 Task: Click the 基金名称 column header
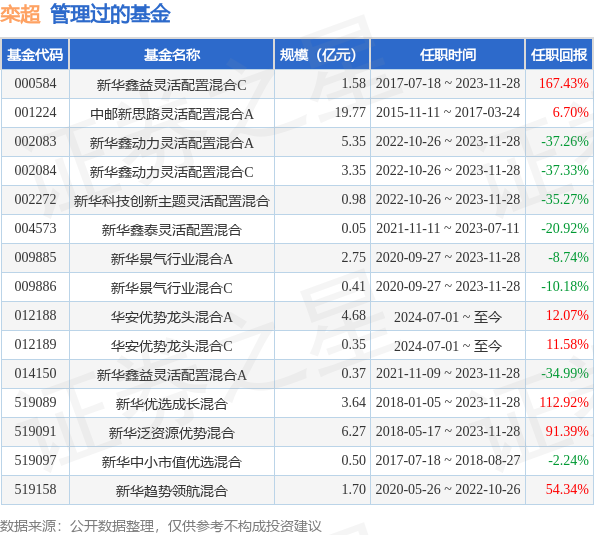[x=172, y=55]
